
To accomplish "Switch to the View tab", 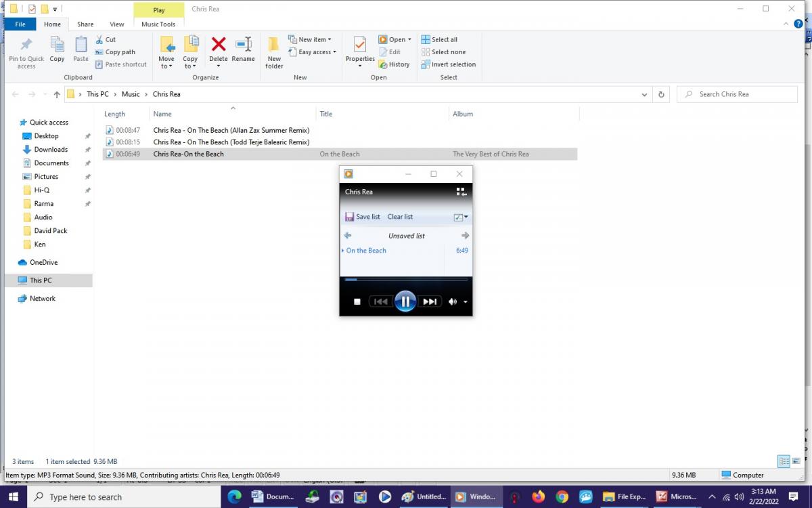I will coord(117,24).
